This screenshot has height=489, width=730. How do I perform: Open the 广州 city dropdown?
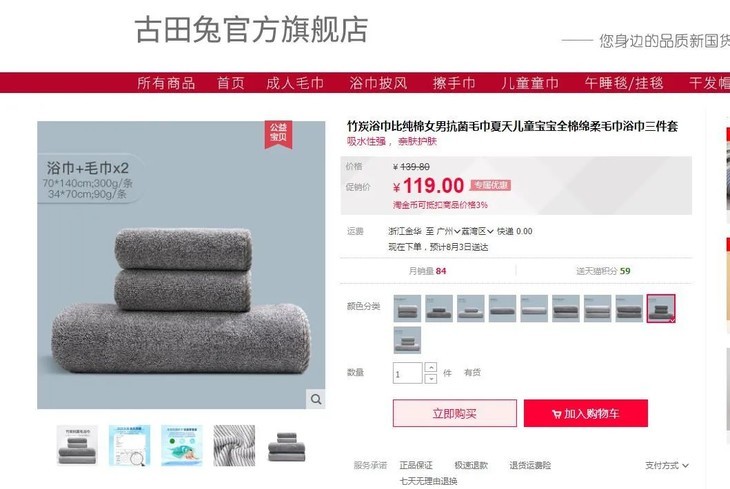click(x=449, y=231)
